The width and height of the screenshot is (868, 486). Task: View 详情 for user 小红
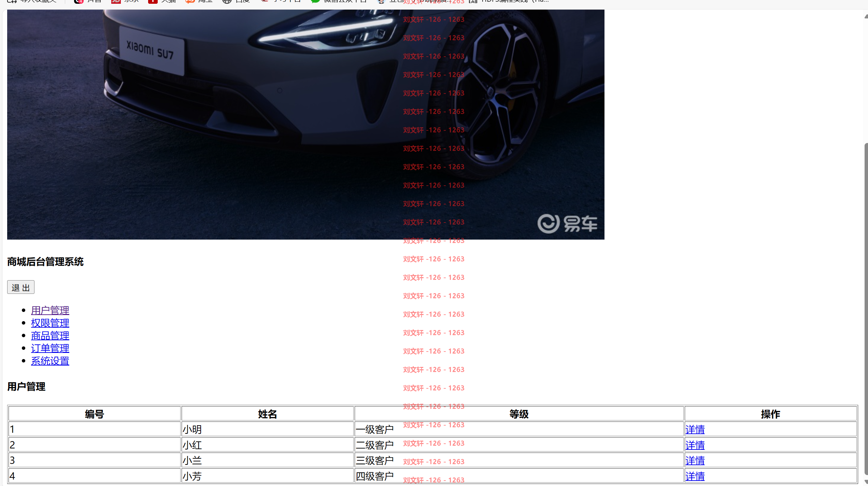pos(695,445)
